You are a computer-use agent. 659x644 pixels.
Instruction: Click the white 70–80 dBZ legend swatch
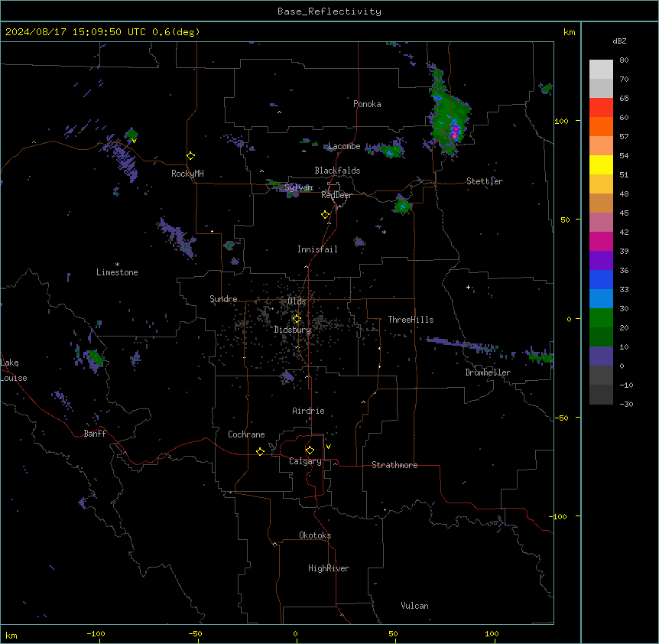[x=601, y=69]
